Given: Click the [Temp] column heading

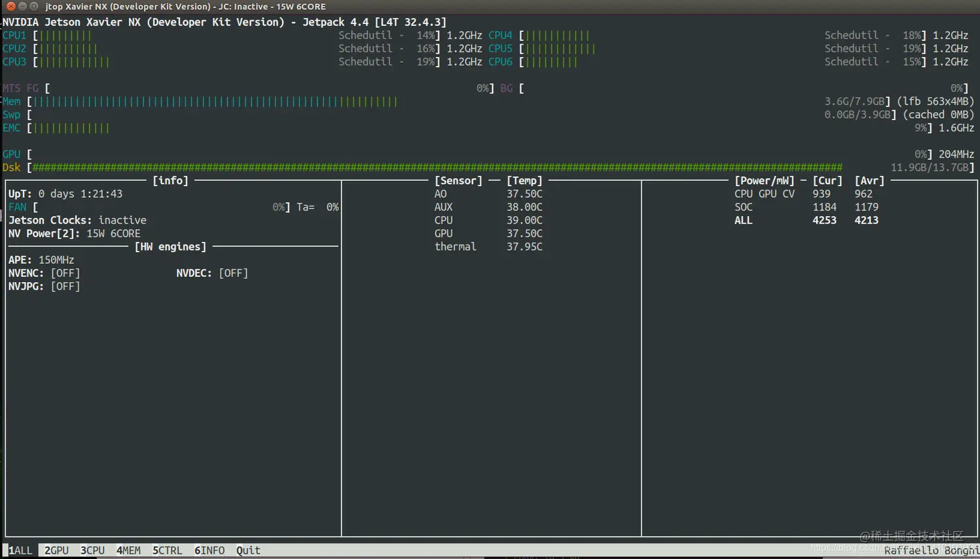Looking at the screenshot, I should pyautogui.click(x=524, y=180).
